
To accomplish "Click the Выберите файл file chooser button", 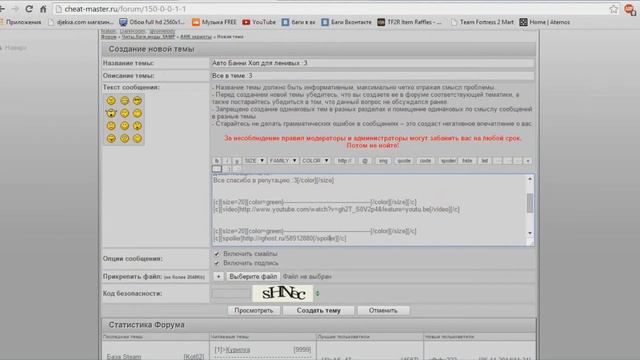I will pyautogui.click(x=253, y=276).
